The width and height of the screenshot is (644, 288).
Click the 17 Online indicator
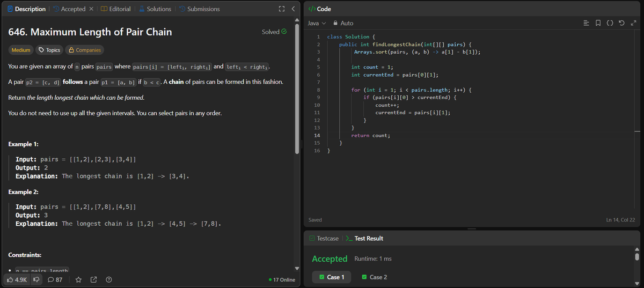point(282,279)
